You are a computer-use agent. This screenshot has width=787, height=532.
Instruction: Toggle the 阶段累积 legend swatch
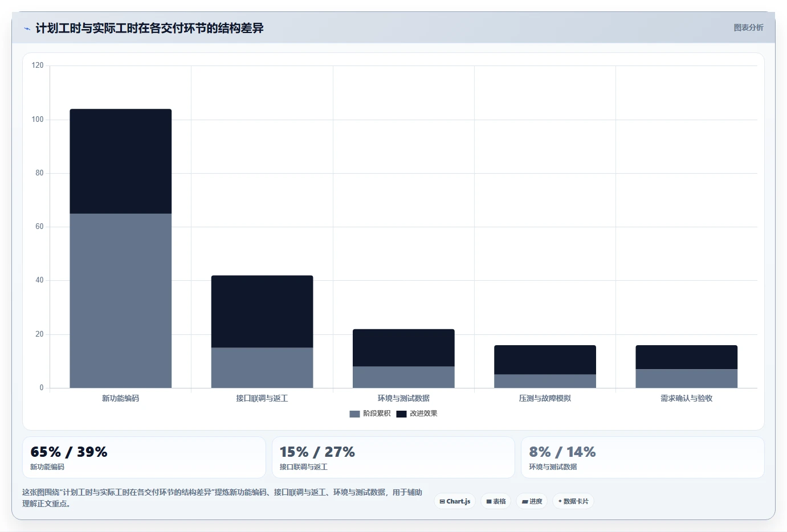point(354,414)
